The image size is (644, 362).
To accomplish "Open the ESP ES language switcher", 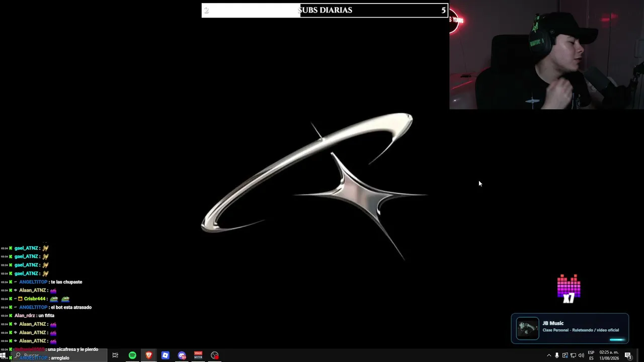I will [591, 355].
